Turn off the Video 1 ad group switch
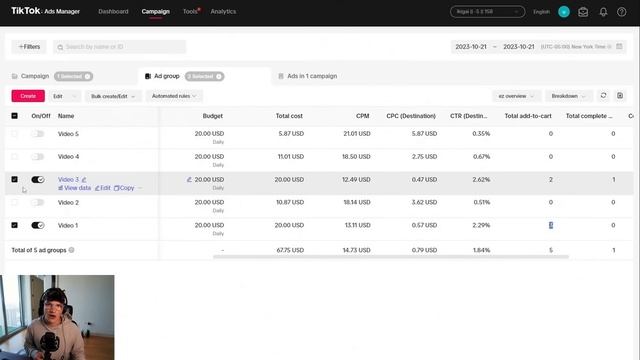Image resolution: width=640 pixels, height=360 pixels. point(38,225)
